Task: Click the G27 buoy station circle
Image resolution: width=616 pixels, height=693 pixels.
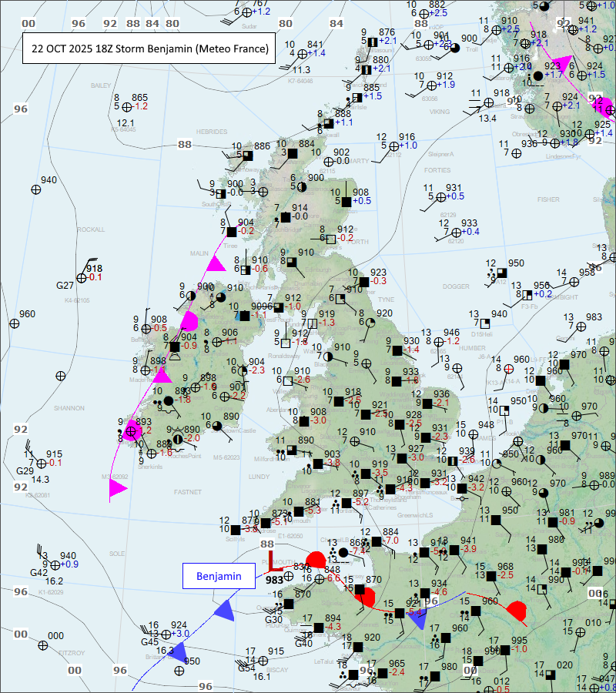Action: pos(81,278)
